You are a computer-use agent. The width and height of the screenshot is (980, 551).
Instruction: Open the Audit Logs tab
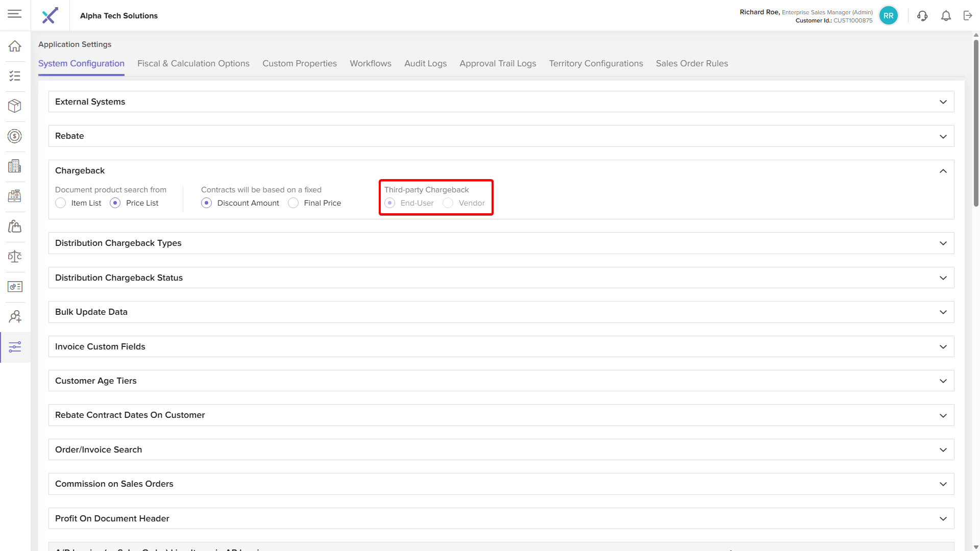425,64
